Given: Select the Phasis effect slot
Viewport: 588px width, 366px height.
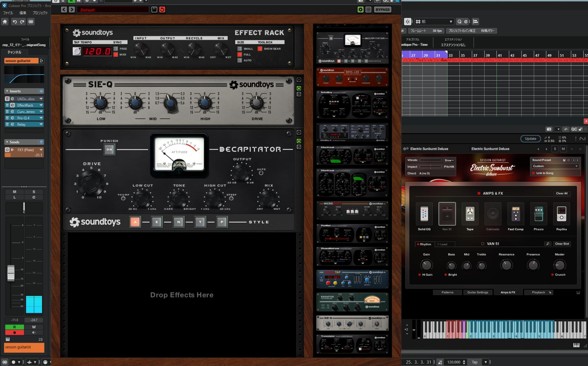Looking at the screenshot, I should (x=539, y=214).
